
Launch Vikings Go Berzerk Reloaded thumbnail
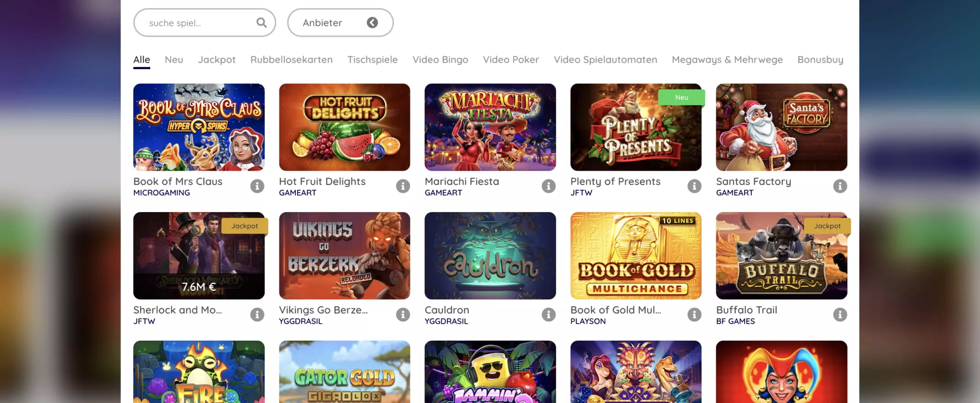point(344,256)
